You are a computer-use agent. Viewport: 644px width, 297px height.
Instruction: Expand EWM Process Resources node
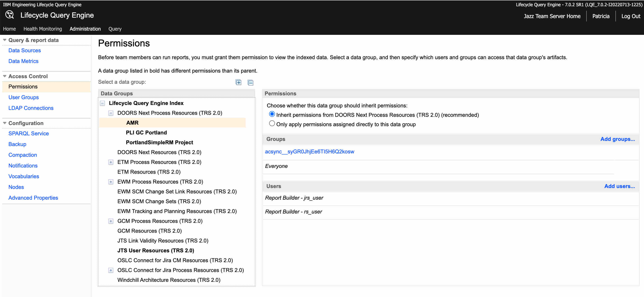[x=111, y=182]
